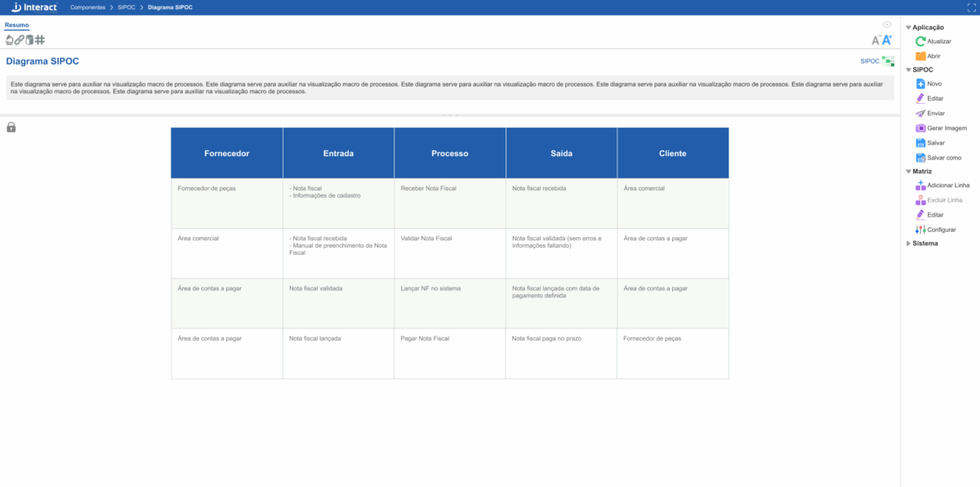Click the Diagrama SIPOC title
The image size is (980, 487).
(42, 61)
